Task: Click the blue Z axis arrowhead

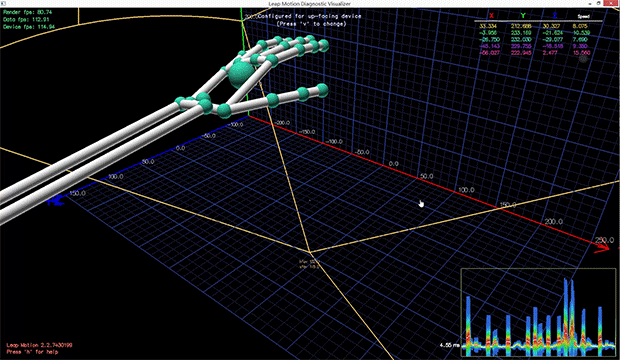Action: tap(55, 201)
